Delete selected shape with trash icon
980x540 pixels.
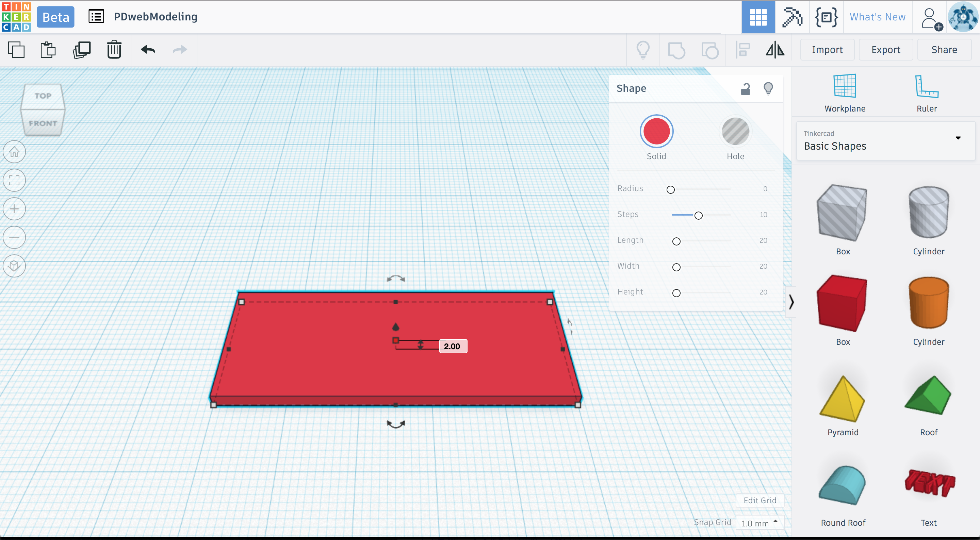point(114,50)
